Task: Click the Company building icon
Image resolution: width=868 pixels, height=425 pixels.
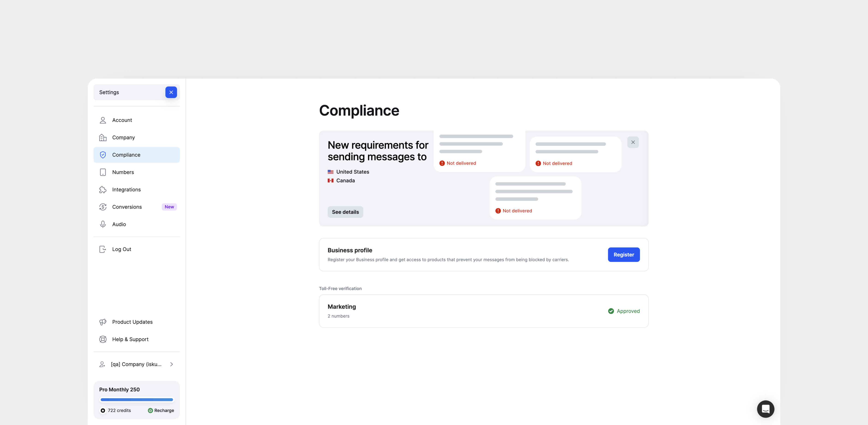Action: pos(103,137)
